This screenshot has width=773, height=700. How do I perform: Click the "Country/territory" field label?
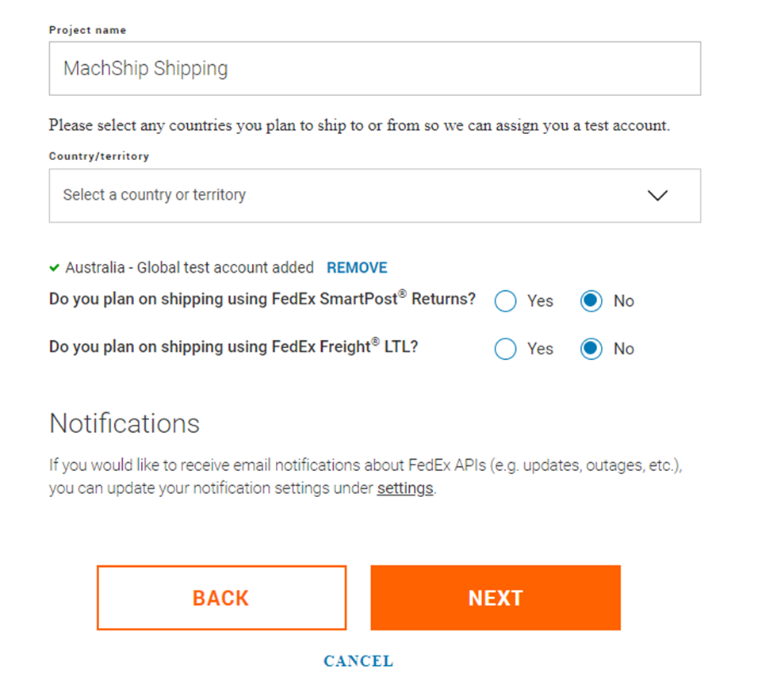tap(99, 156)
